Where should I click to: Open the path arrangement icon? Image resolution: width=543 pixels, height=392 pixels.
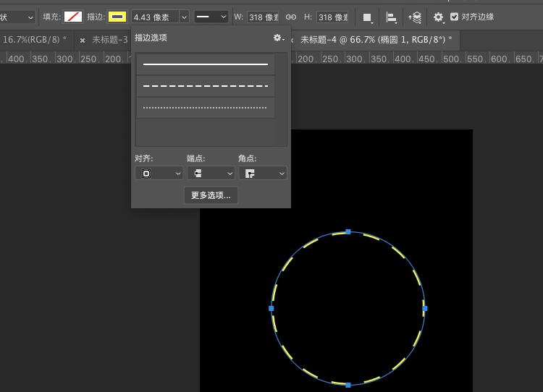pos(415,17)
